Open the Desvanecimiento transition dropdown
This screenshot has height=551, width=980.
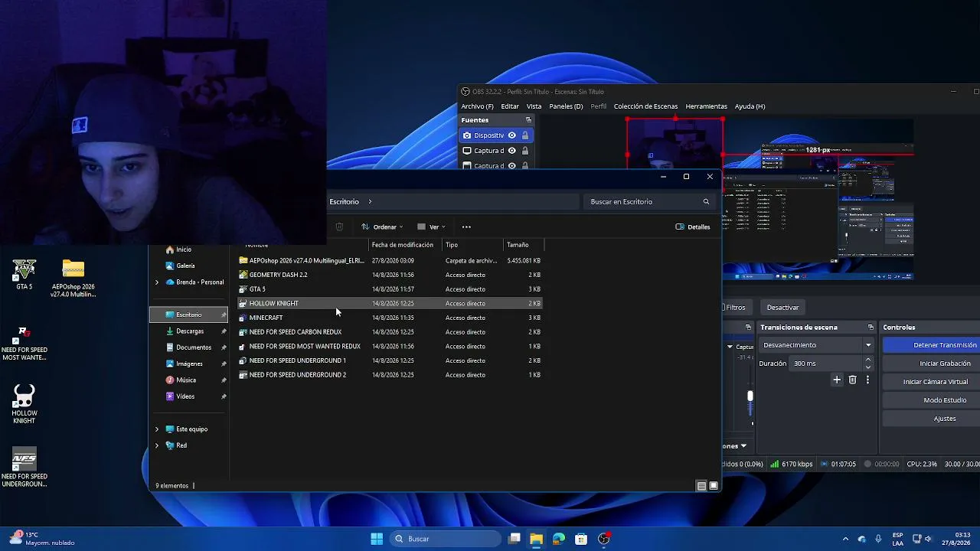pos(817,345)
